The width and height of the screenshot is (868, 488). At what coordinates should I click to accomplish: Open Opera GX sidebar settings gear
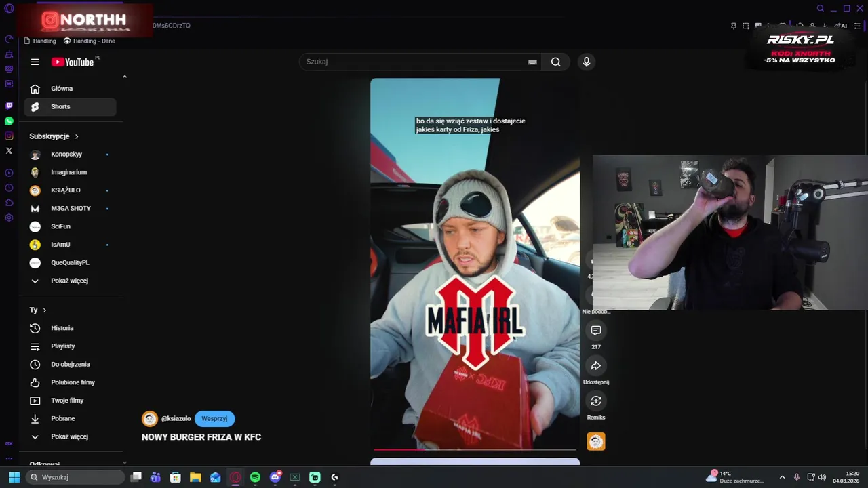click(9, 218)
